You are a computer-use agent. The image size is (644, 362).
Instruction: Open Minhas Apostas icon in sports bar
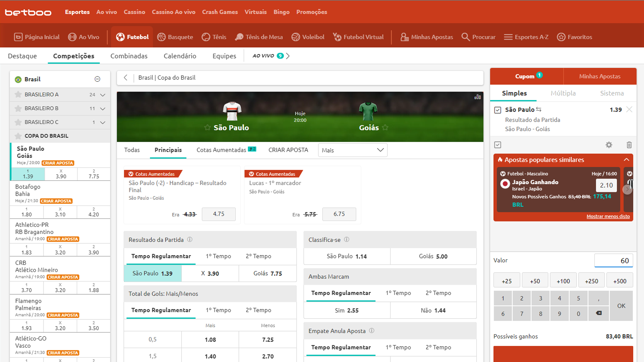(405, 37)
